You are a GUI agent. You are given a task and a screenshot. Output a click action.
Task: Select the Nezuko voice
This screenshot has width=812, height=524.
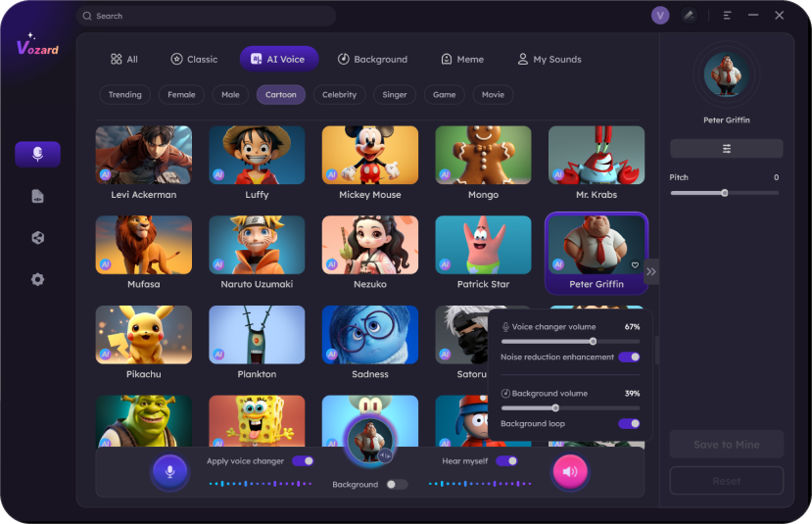point(369,253)
